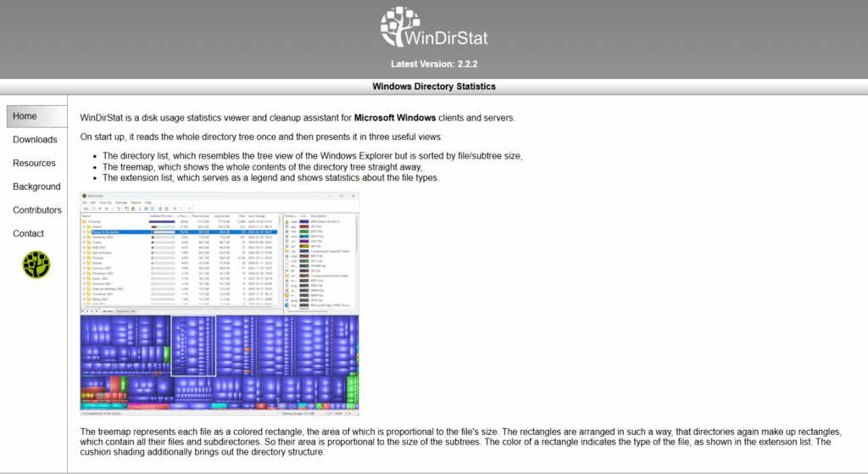Click the green round icon below Contact
Screen dimensions: 868x474
(36, 265)
